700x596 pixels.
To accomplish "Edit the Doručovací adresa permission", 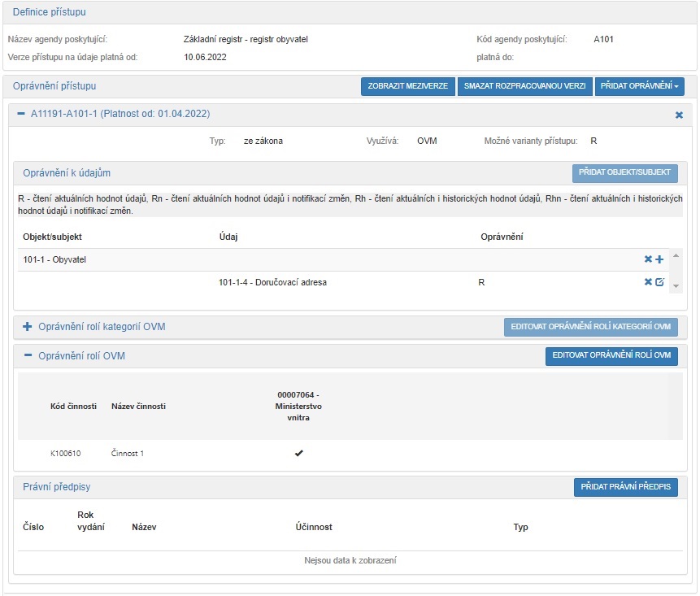I will point(659,282).
